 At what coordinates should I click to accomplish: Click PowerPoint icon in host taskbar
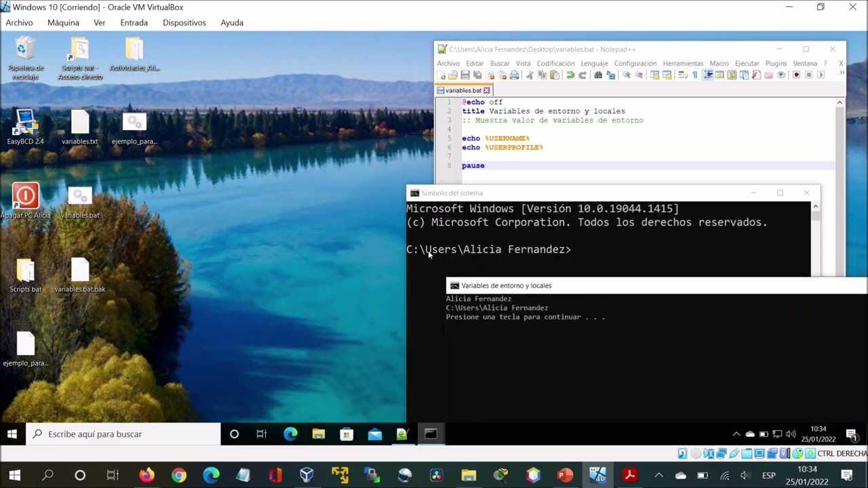(565, 475)
